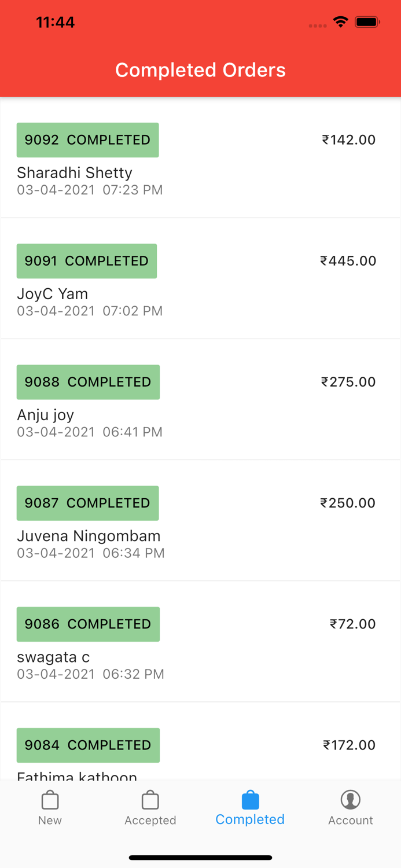401x868 pixels.
Task: Tap the ₹72.00 price for swagata c
Action: tap(353, 624)
